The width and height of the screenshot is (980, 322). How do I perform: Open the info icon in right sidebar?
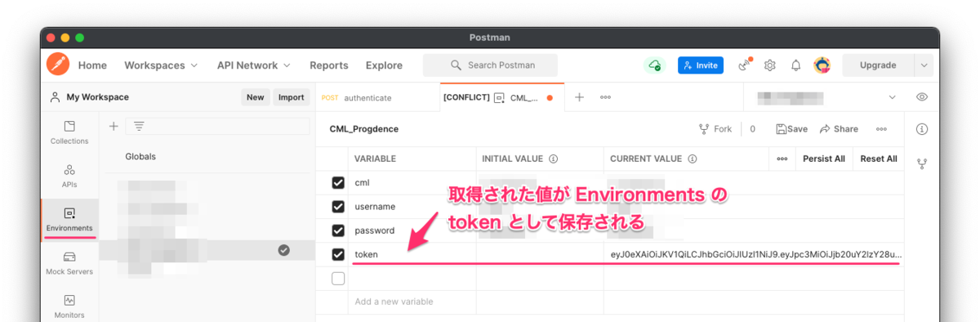(922, 129)
